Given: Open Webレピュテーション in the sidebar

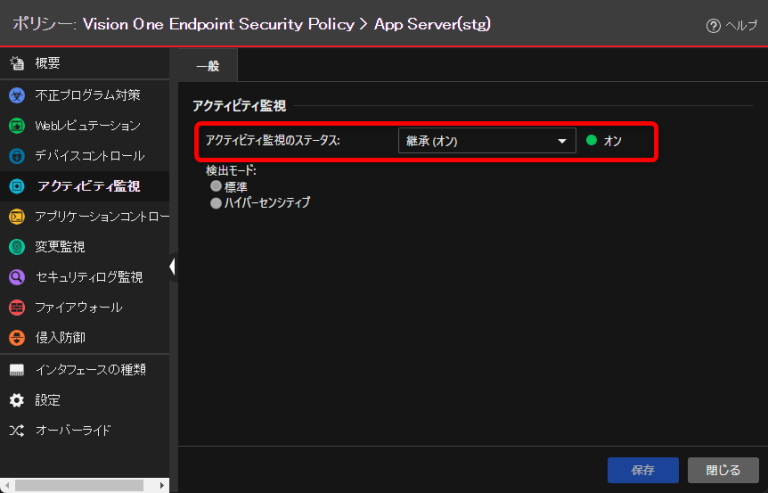Looking at the screenshot, I should [85, 126].
